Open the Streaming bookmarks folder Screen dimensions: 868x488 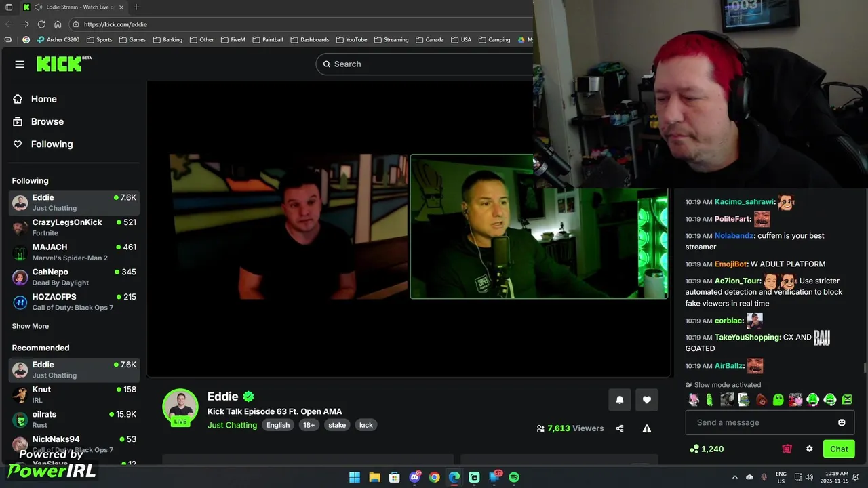[391, 39]
